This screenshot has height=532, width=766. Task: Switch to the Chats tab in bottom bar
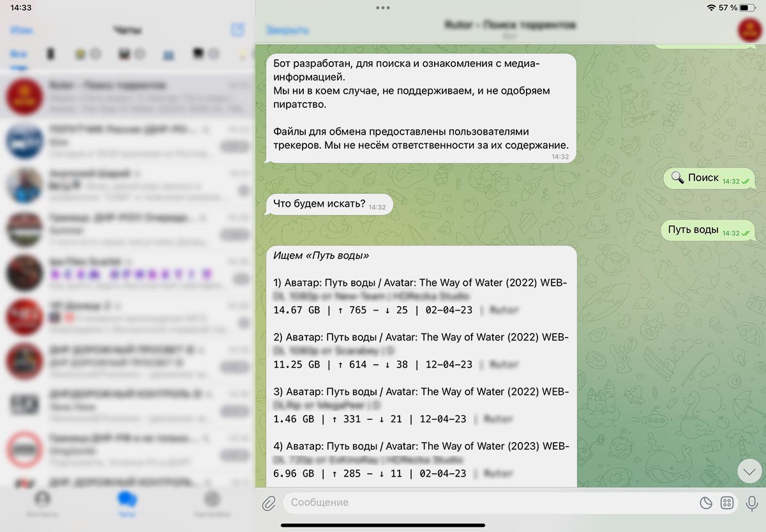127,501
